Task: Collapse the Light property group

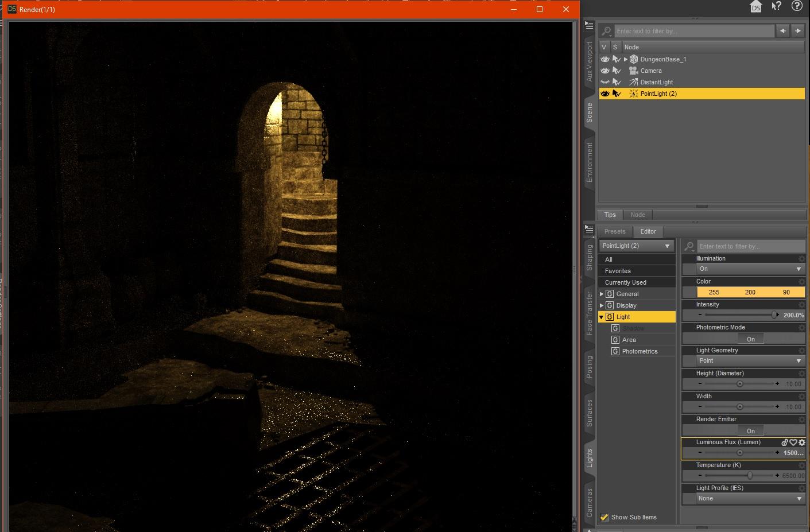Action: 602,317
